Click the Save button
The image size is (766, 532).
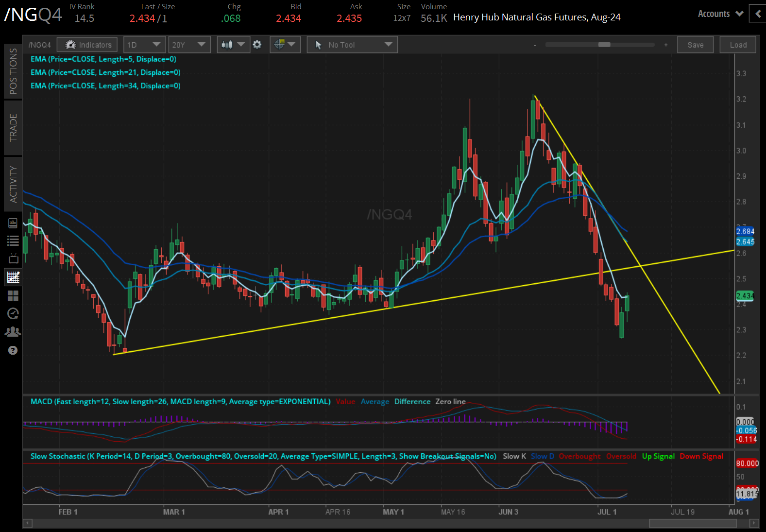(x=695, y=45)
